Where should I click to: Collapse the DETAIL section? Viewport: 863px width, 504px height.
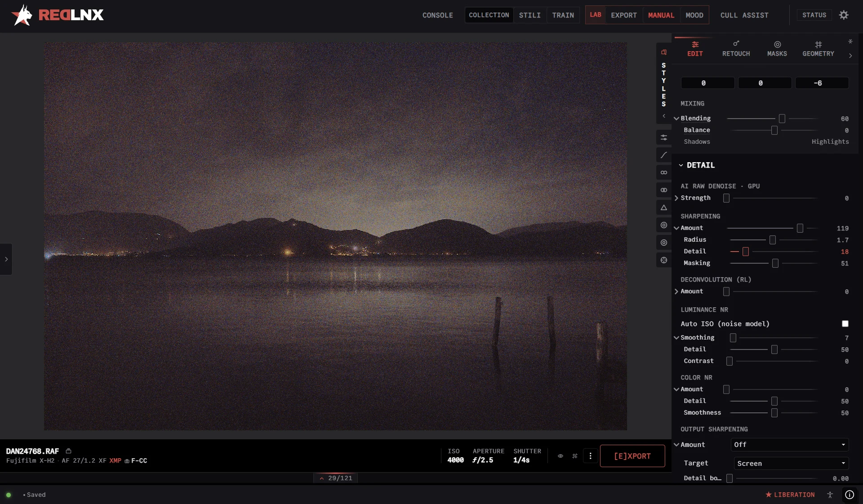pyautogui.click(x=681, y=165)
